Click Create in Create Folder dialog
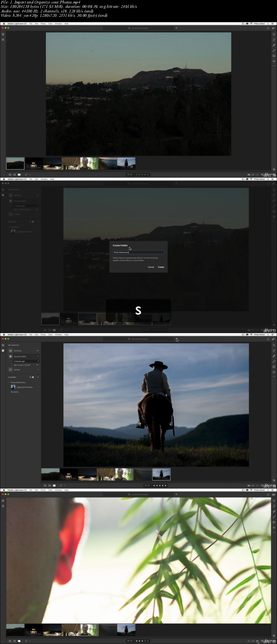Screen dimensions: 277x644 pos(161,267)
